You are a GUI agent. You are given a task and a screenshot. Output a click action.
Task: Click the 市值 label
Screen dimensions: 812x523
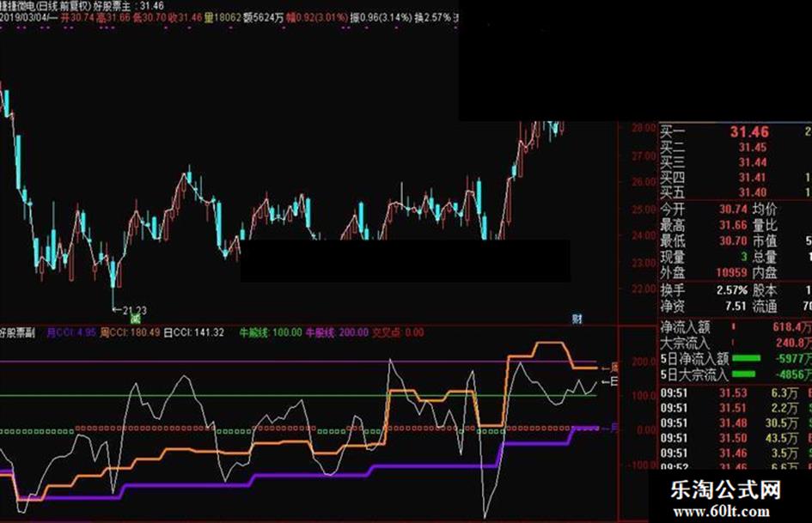[x=765, y=240]
